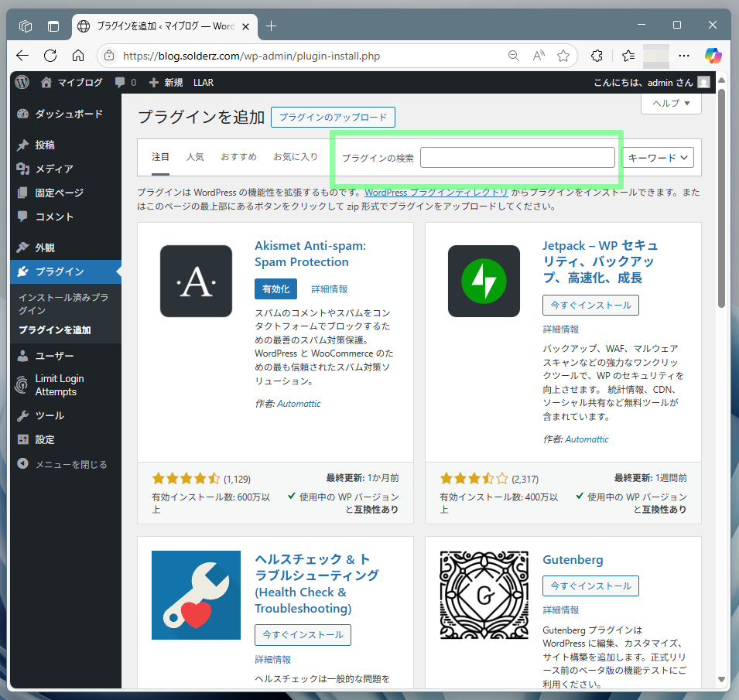Click the Jetpack plugin icon

pos(484,281)
